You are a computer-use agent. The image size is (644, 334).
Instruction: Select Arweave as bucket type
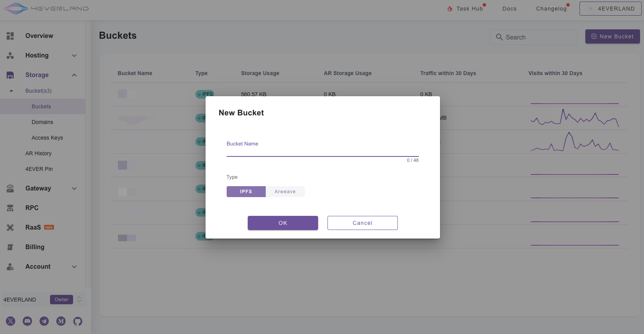(x=285, y=192)
